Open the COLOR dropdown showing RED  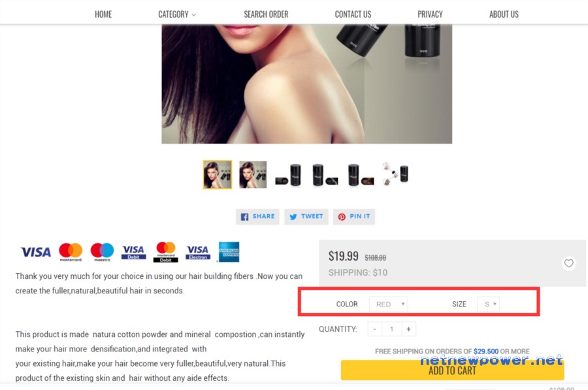tap(389, 304)
